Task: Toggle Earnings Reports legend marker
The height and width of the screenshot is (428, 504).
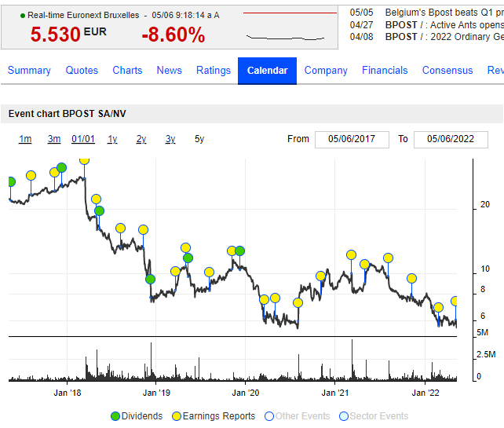Action: pos(177,416)
